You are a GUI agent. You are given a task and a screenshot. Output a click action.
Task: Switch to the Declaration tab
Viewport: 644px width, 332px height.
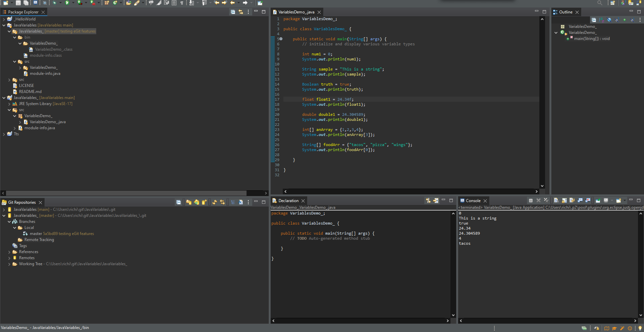(x=288, y=201)
